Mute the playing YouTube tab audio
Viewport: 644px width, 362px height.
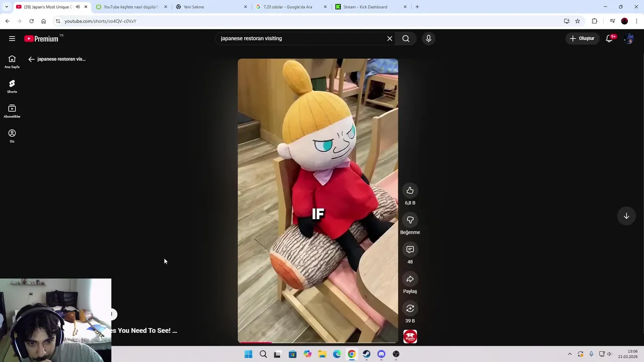77,7
